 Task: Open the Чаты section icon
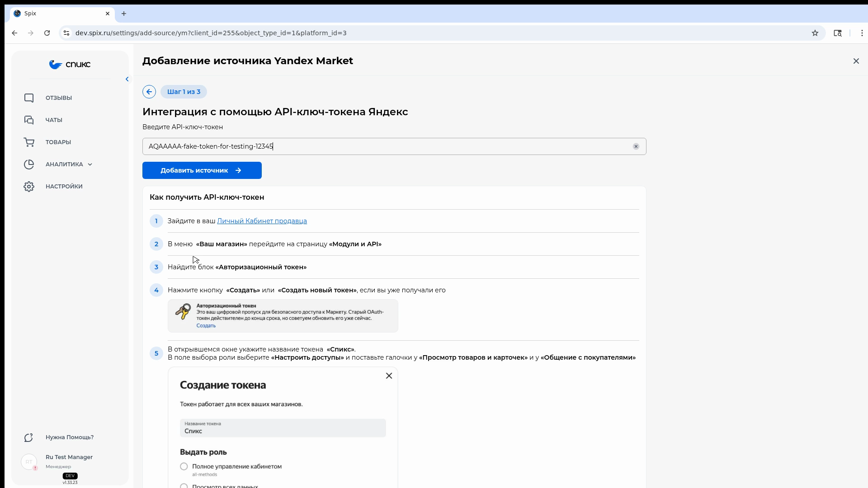point(29,120)
